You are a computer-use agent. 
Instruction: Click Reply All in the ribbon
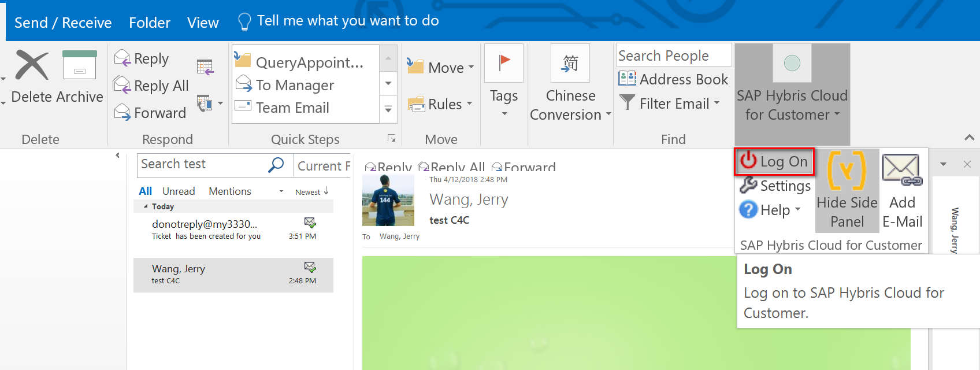(151, 86)
